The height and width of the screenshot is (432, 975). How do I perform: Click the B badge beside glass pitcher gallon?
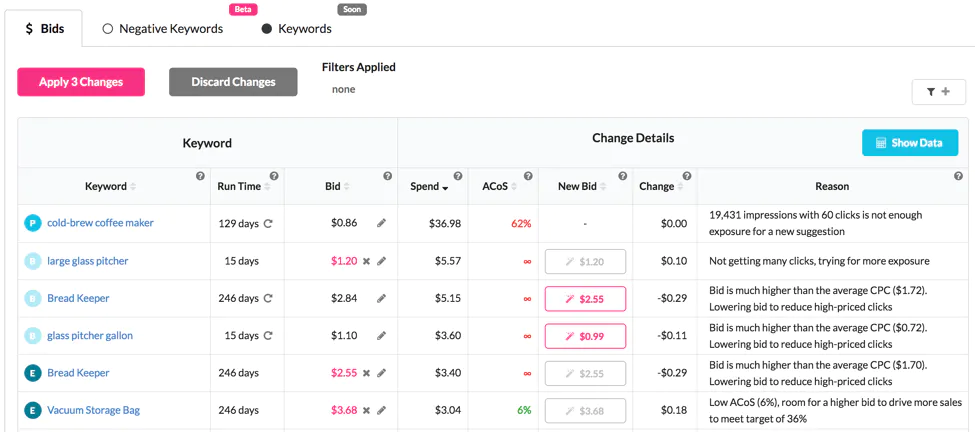32,336
